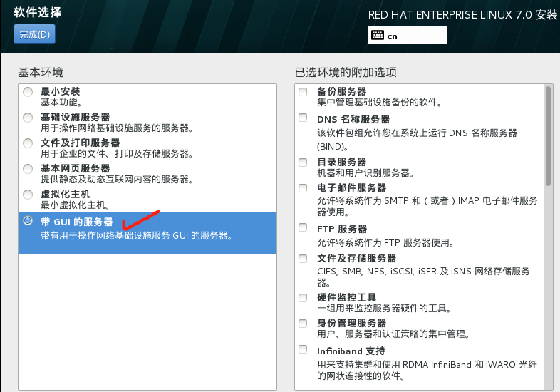Viewport: 560px width, 392px height.
Task: Enable the 备份服务器 checkbox
Action: tap(303, 92)
